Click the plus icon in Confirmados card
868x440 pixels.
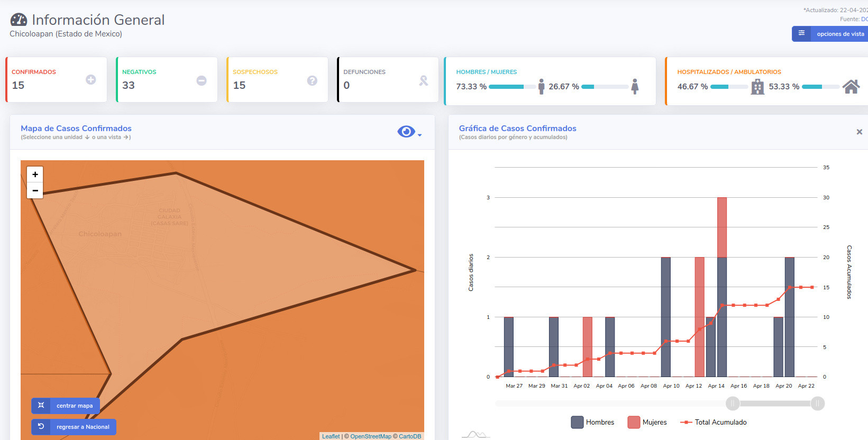point(91,80)
